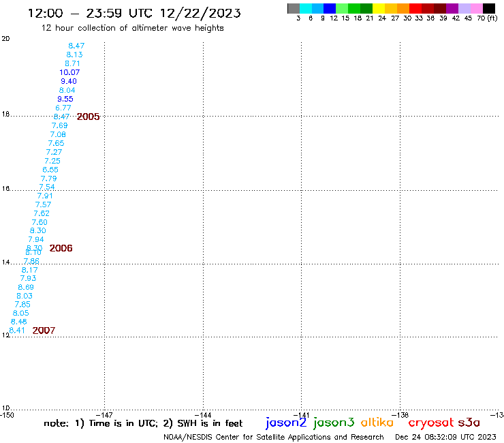Select the wave height value 7.57

[x=43, y=204]
